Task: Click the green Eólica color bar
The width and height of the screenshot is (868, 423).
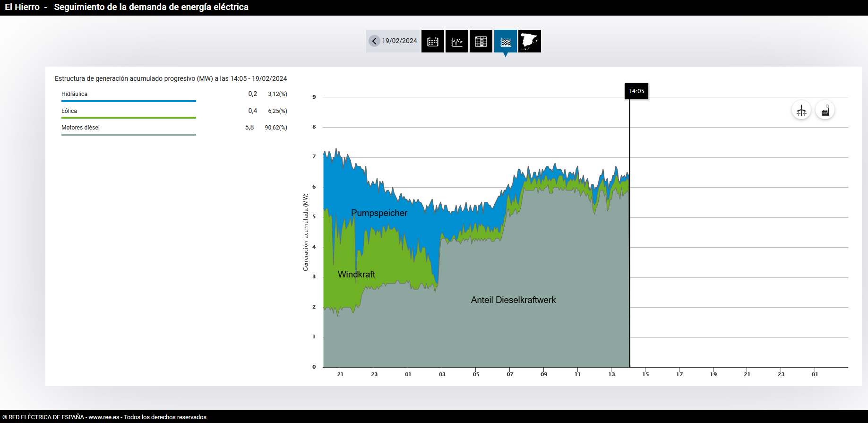Action: (x=129, y=118)
